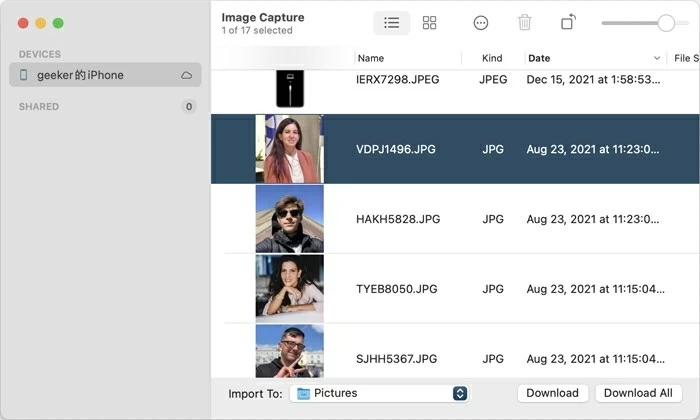Select geeker's iPhone in Devices
The height and width of the screenshot is (420, 700).
coord(80,75)
